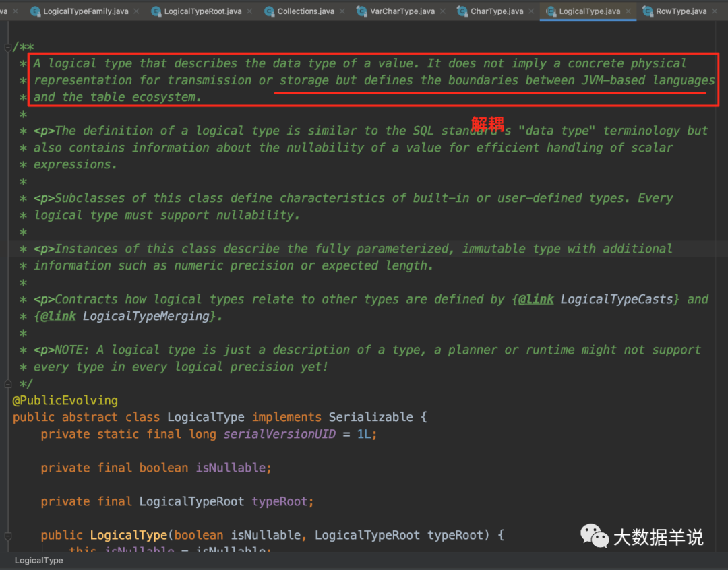The width and height of the screenshot is (728, 570).
Task: Collapse the Javadoc at its closing fold marker
Action: coord(7,383)
